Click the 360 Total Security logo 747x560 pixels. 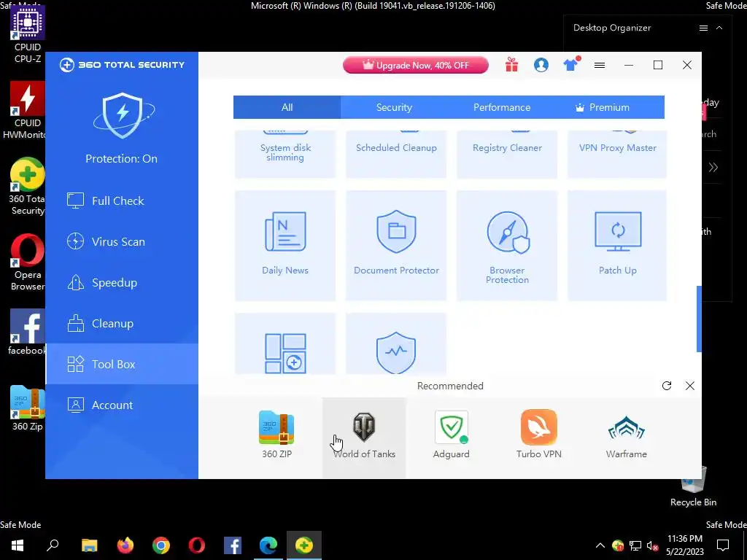(122, 65)
